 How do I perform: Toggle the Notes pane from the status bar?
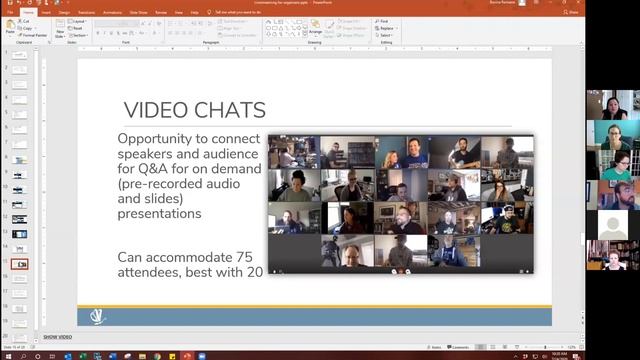pyautogui.click(x=434, y=347)
